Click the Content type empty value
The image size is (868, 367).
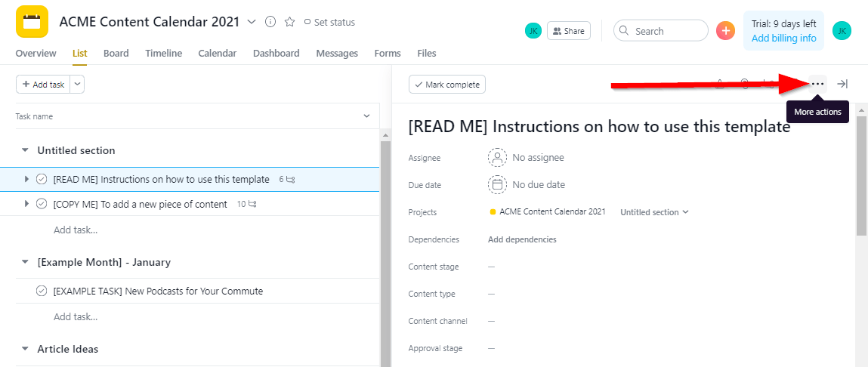(x=491, y=294)
